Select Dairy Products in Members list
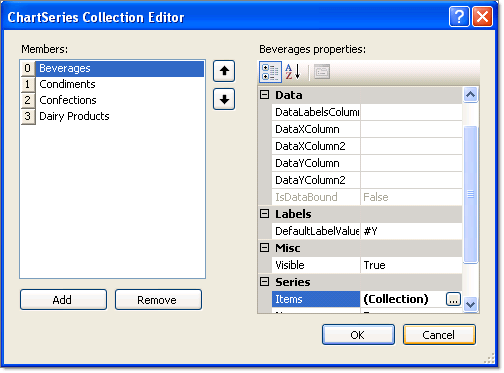Viewport: 504px width, 373px height. click(x=120, y=116)
